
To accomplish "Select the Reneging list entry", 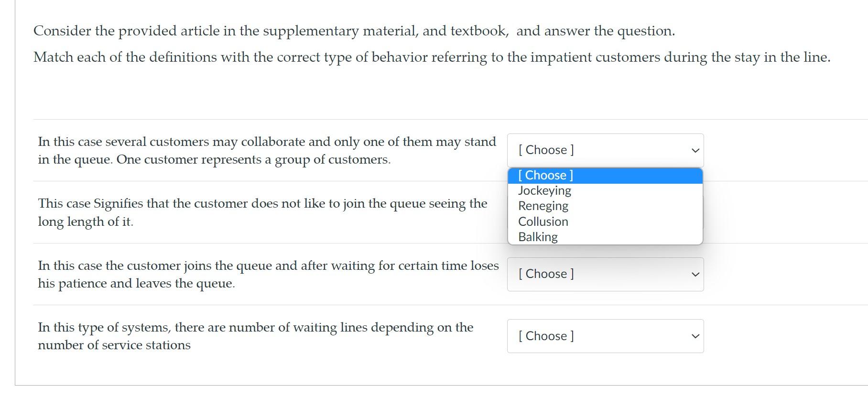I will [x=543, y=206].
